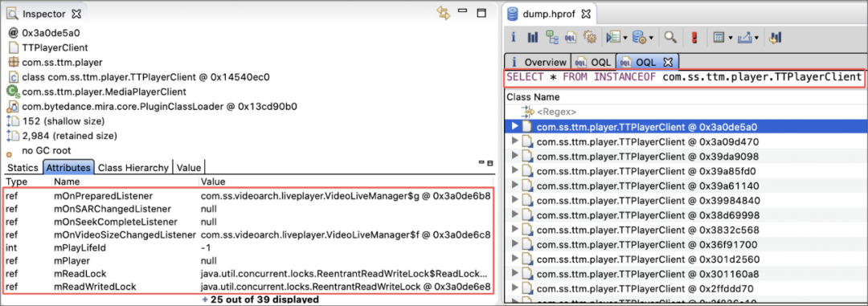Expand TTPlayerClient @ 0x39984840 row

tap(515, 200)
